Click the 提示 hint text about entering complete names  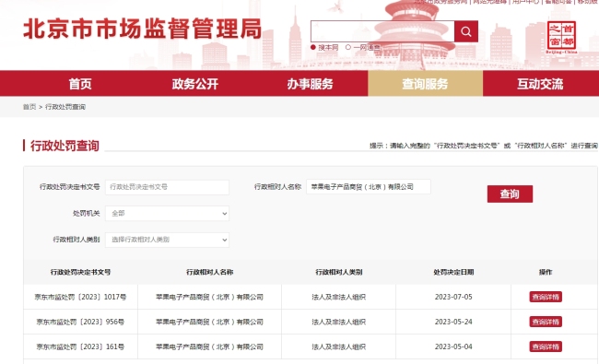(x=483, y=146)
